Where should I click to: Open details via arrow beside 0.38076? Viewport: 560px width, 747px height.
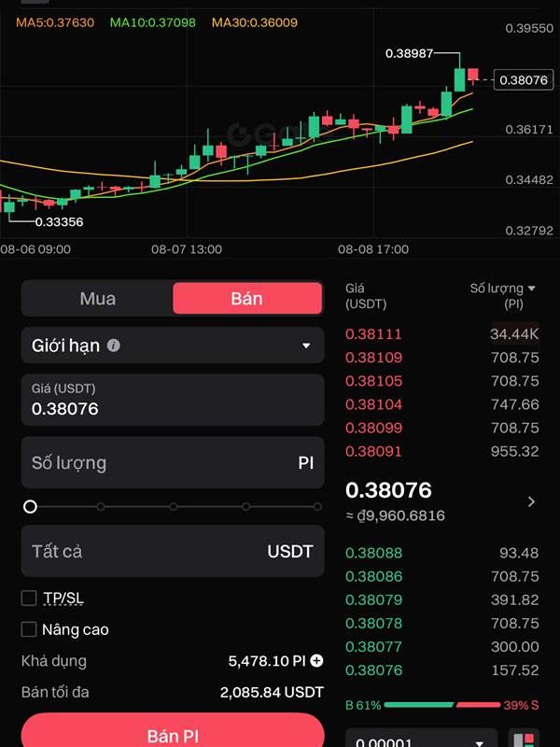[531, 501]
